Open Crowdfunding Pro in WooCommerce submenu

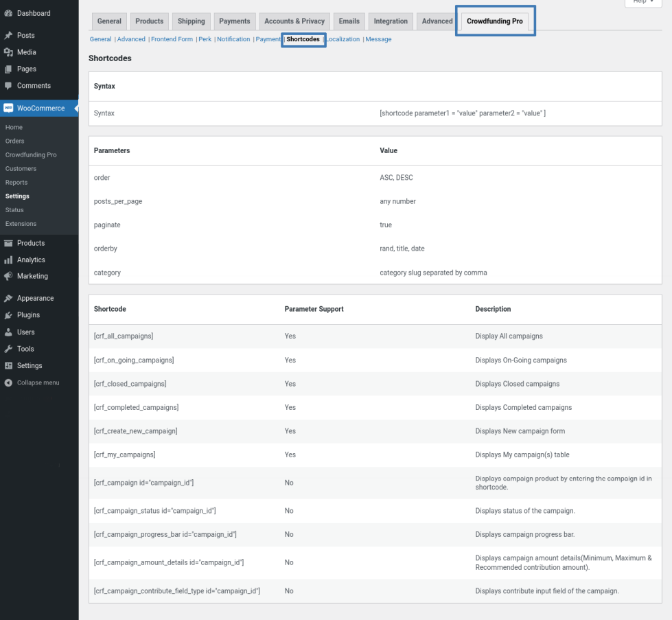[31, 155]
